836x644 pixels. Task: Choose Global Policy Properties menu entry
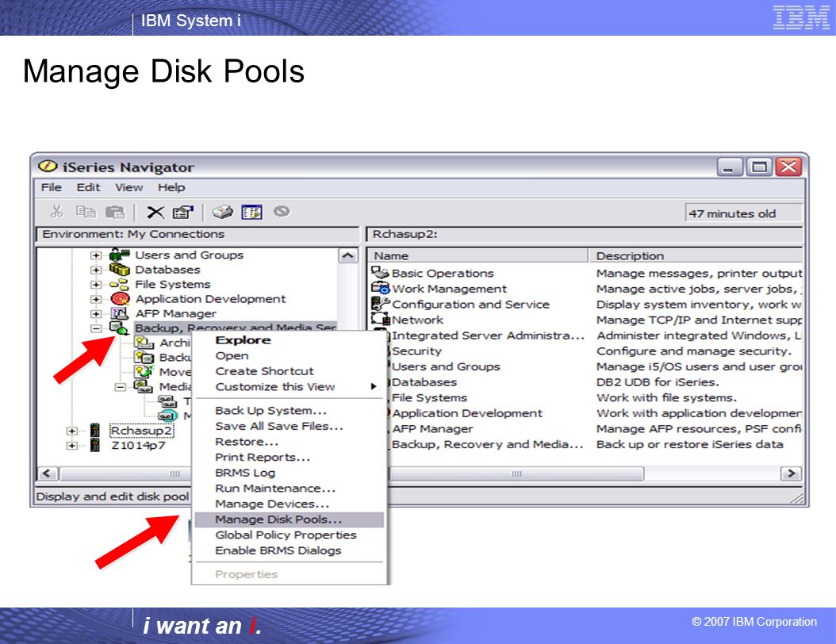289,535
